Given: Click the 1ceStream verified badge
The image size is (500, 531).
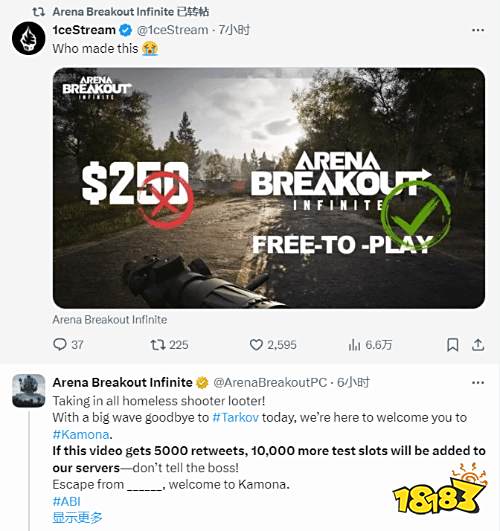Looking at the screenshot, I should 125,30.
